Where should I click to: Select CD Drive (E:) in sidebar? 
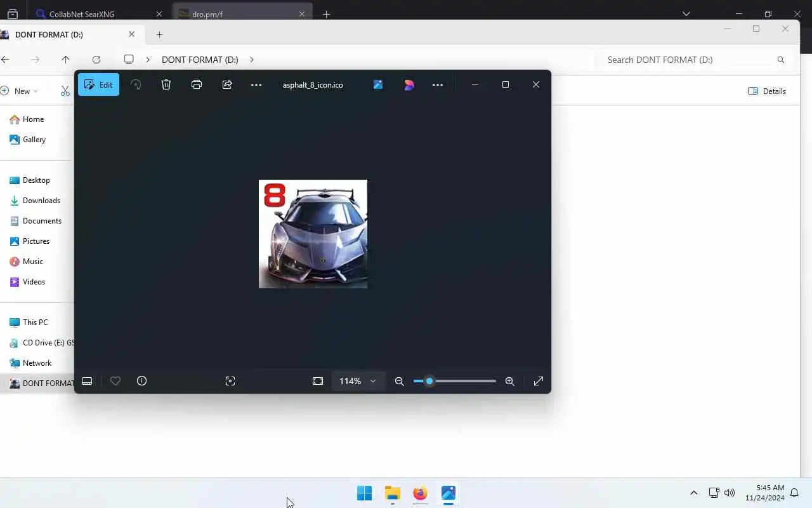click(42, 342)
